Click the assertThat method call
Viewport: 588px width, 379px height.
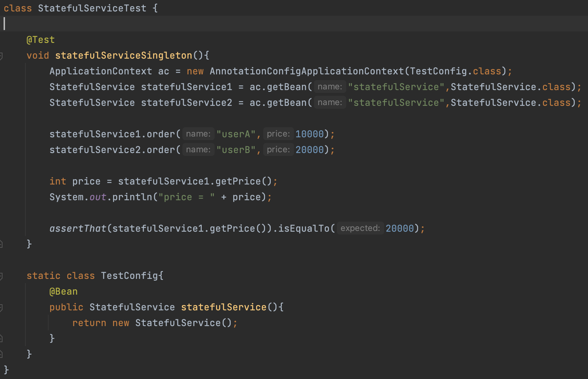point(78,228)
